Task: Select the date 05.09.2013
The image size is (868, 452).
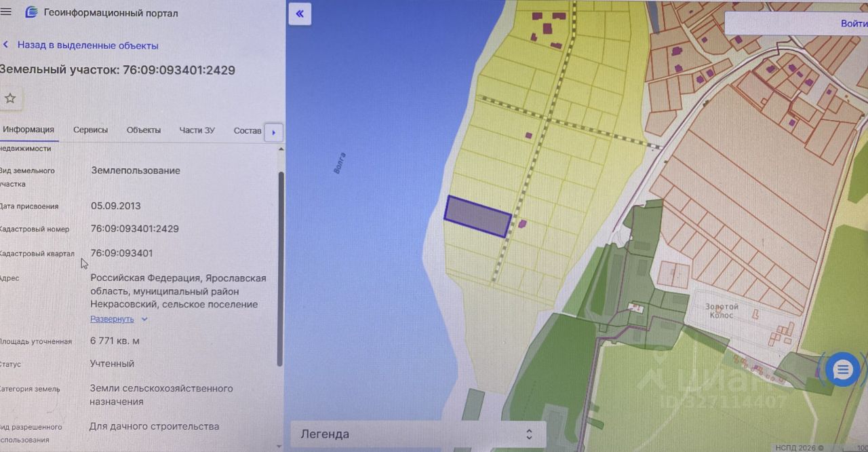Action: click(116, 206)
